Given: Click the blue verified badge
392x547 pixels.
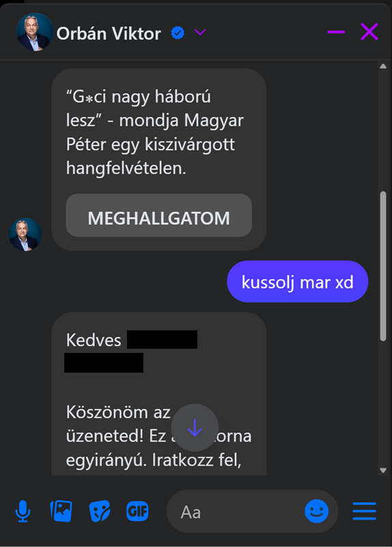Looking at the screenshot, I should [178, 33].
